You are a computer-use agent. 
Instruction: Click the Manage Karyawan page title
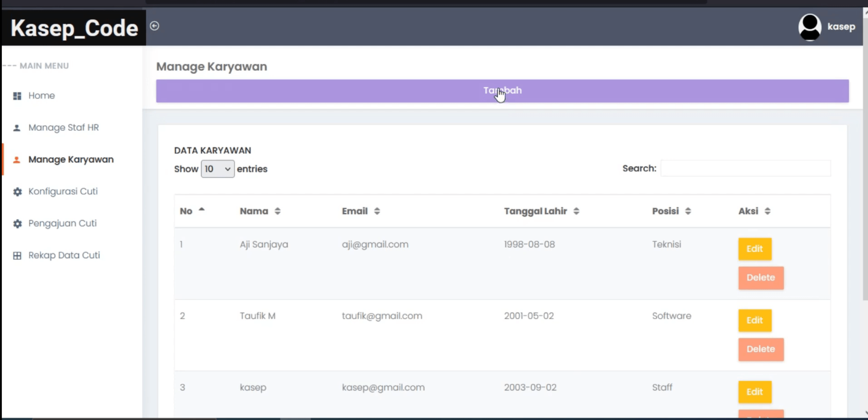(x=212, y=66)
